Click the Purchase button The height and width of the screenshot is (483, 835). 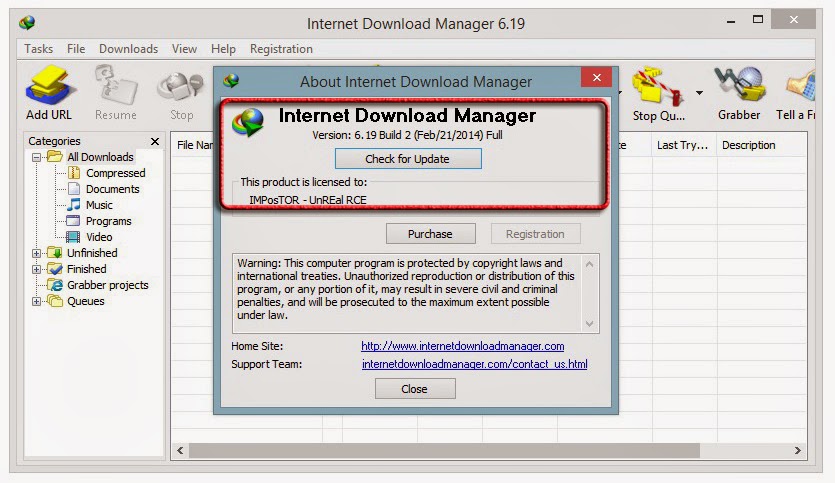tap(430, 234)
